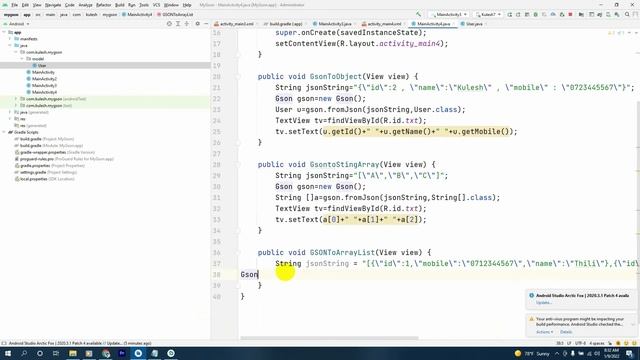Click the Select Opened File target icon
Image resolution: width=640 pixels, height=360 pixels.
(169, 24)
